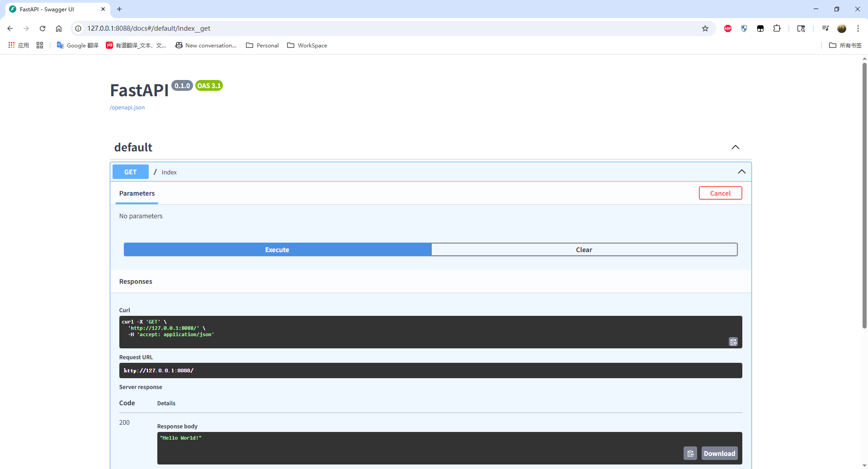Click the 200 response code
This screenshot has width=868, height=469.
(x=124, y=422)
